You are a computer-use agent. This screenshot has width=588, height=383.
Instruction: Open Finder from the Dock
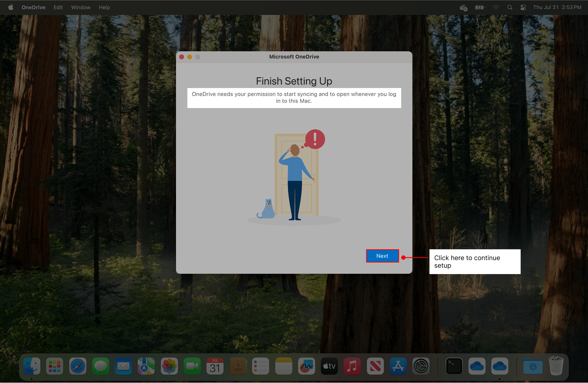tap(32, 366)
